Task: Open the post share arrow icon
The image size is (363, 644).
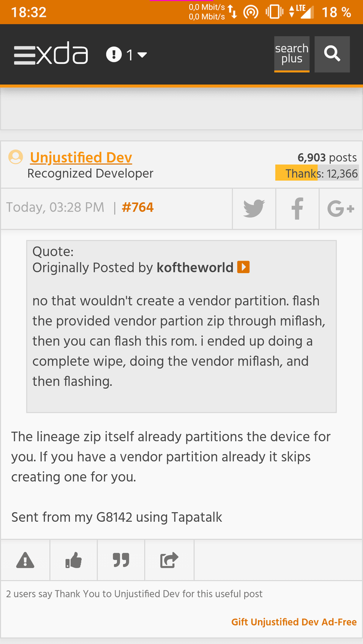Action: [169, 560]
